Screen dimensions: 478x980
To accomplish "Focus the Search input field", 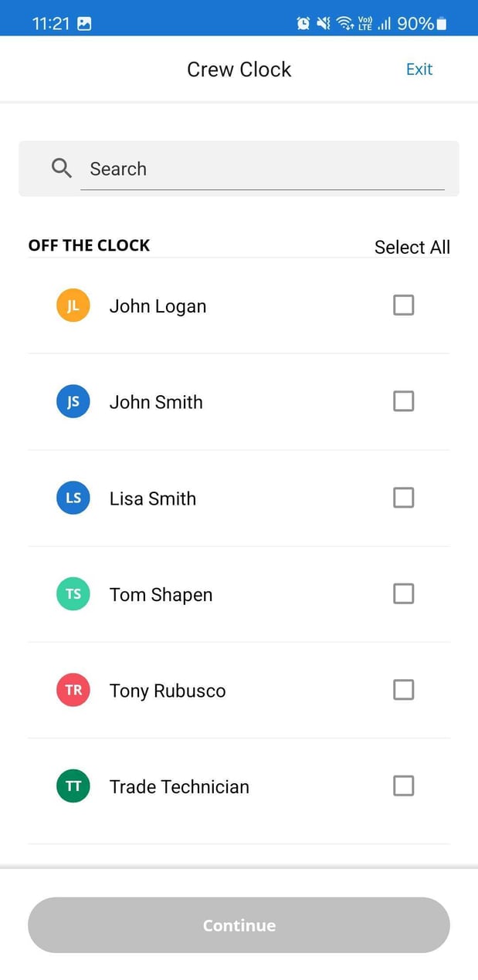I will 263,169.
